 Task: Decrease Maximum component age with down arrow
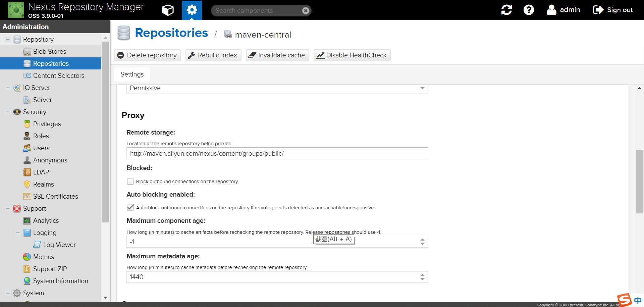[422, 244]
